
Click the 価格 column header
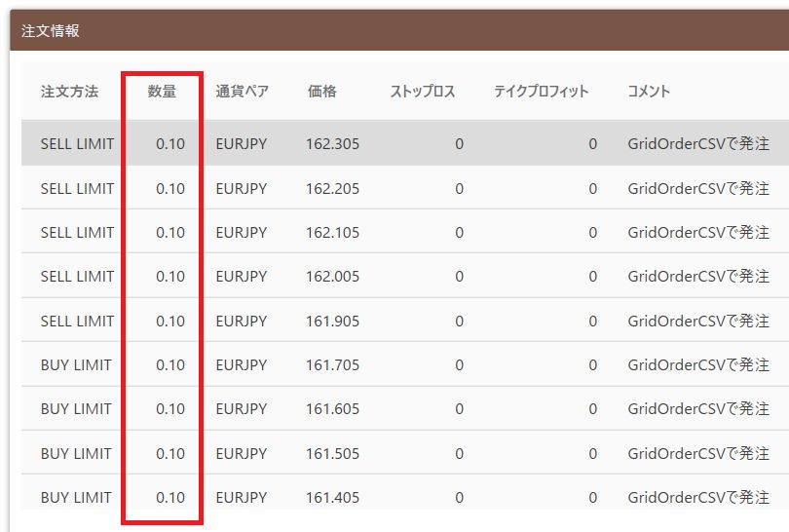(x=322, y=92)
